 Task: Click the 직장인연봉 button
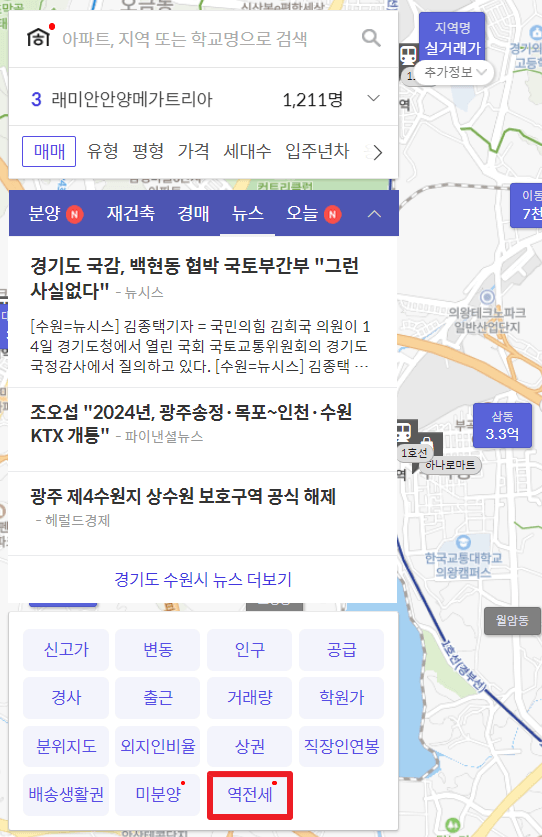coord(341,746)
